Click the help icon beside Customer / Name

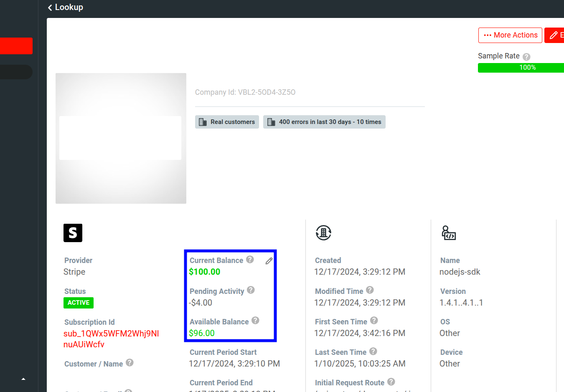130,363
